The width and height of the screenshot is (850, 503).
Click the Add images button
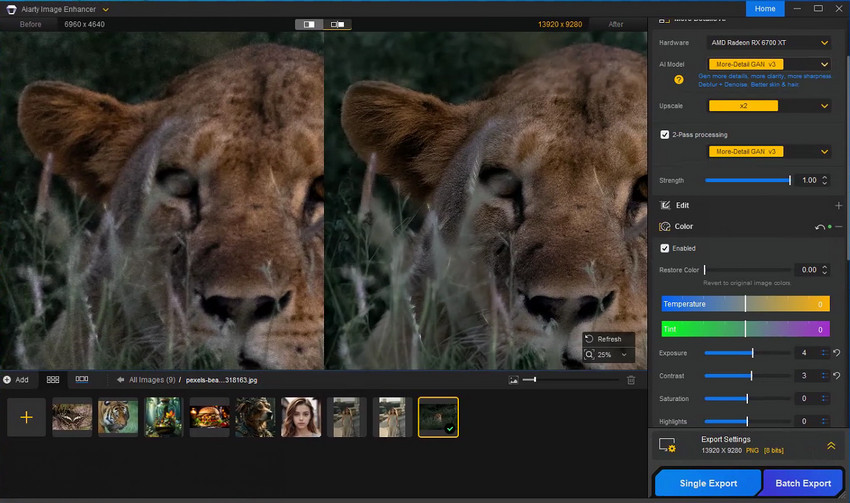click(16, 380)
